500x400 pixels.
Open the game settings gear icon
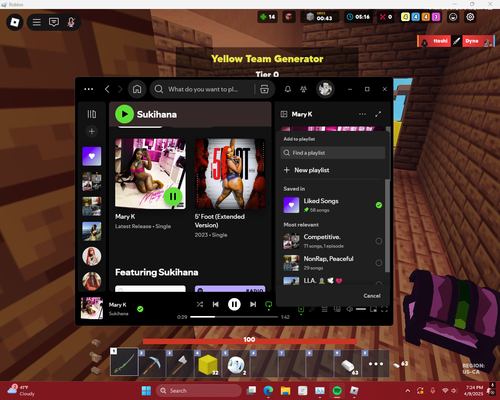tap(470, 17)
